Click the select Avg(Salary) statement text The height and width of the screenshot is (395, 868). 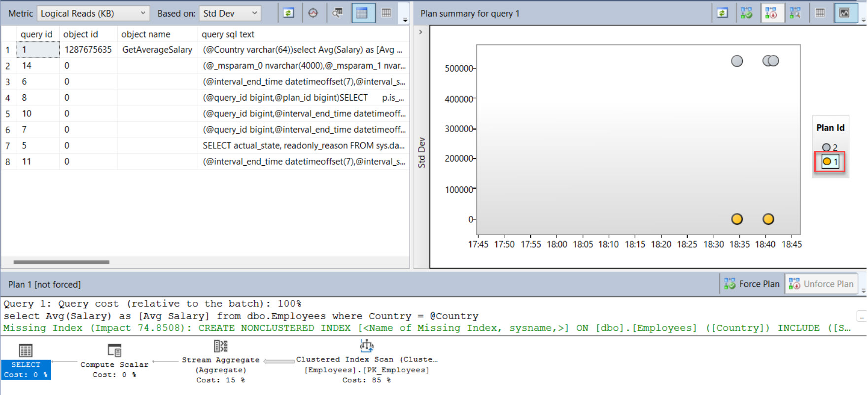tap(241, 316)
